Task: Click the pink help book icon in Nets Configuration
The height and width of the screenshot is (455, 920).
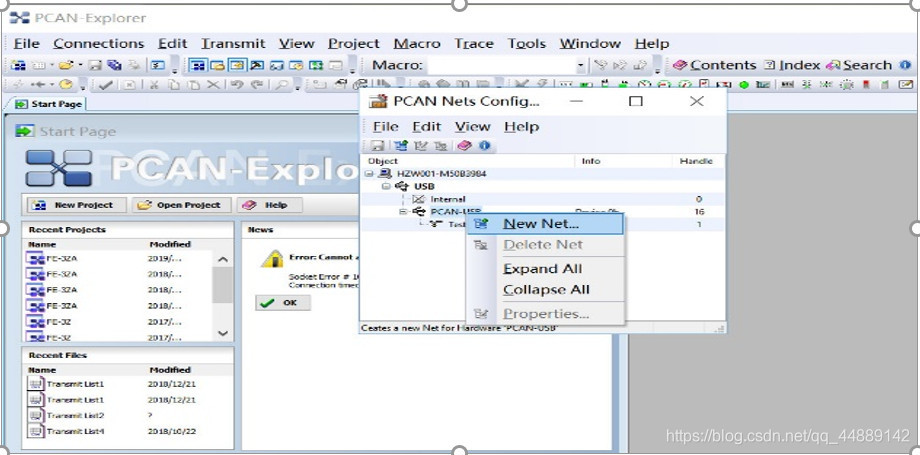Action: 465,146
